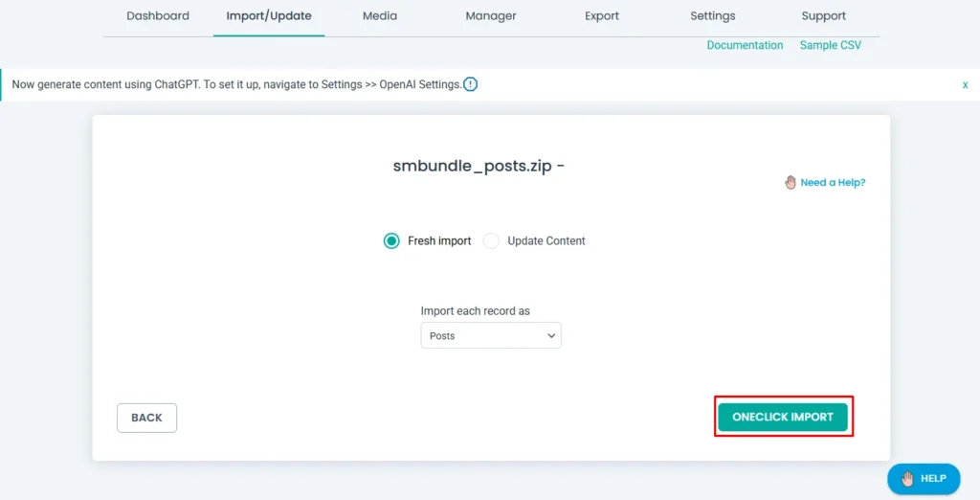
Task: Open the Import each record as dropdown
Action: [490, 336]
